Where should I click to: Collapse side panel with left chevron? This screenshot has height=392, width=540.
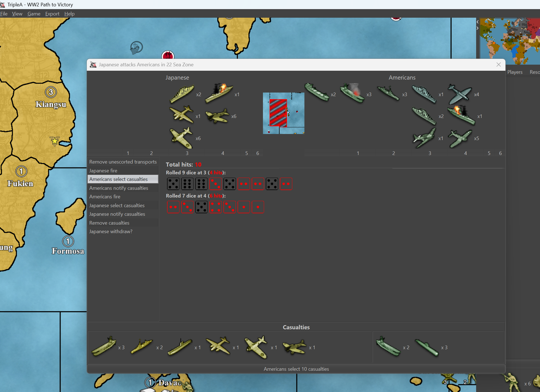(x=478, y=22)
